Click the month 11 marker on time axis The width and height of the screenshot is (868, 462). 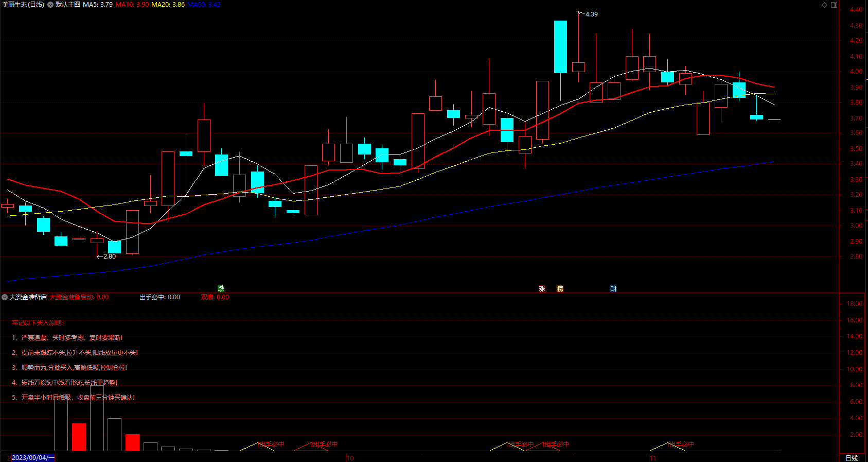tap(652, 458)
